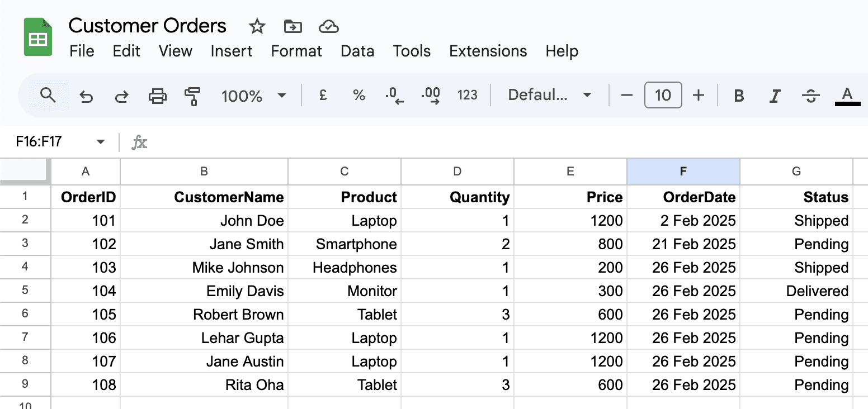868x409 pixels.
Task: Open the Tools menu
Action: pos(412,51)
